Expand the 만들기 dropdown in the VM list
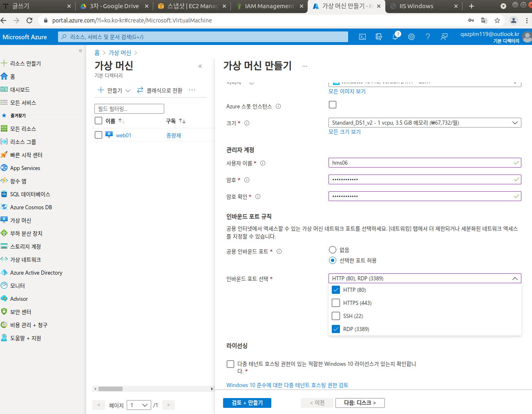Screen dimensions: 532x414 [114, 90]
